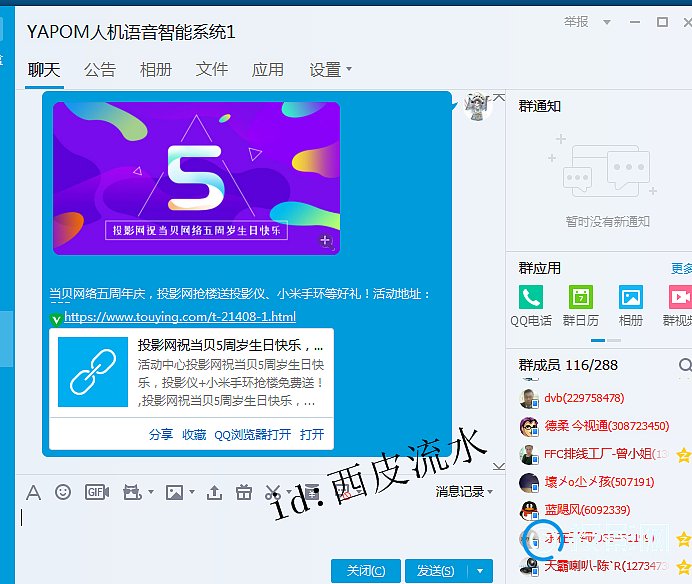Click the link icon in preview card

[x=93, y=372]
